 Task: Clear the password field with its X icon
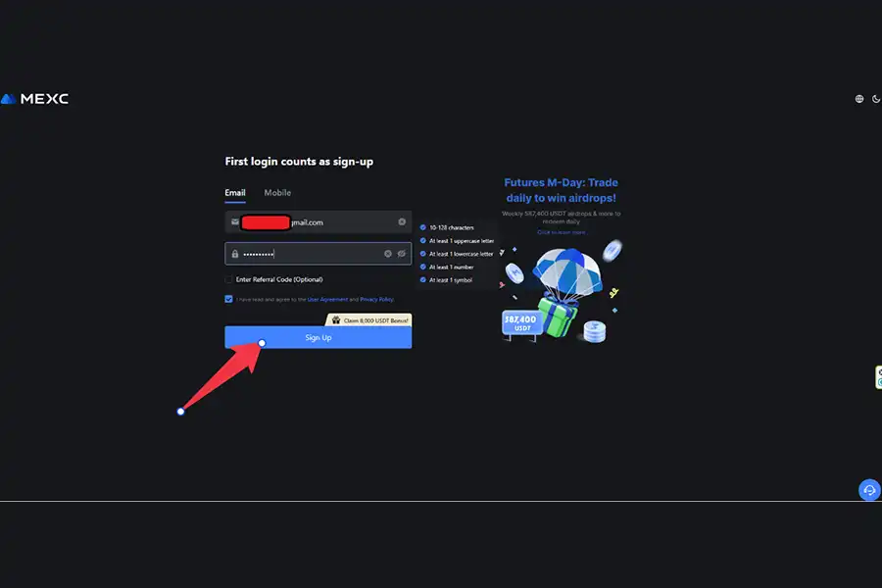pyautogui.click(x=387, y=254)
